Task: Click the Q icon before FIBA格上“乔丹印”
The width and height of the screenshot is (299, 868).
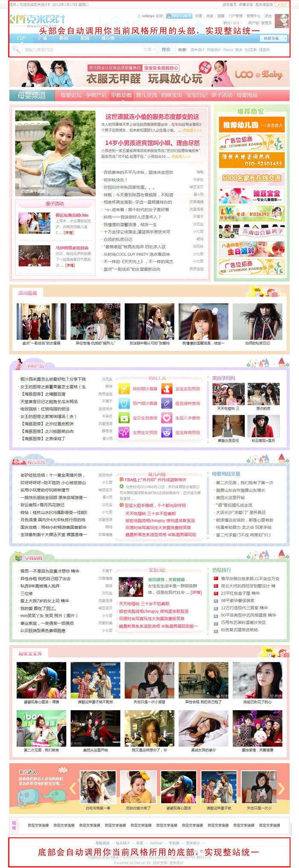Action: coord(121,480)
